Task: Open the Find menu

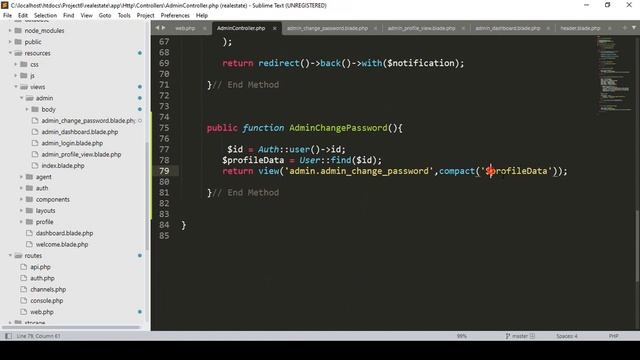Action: click(69, 15)
